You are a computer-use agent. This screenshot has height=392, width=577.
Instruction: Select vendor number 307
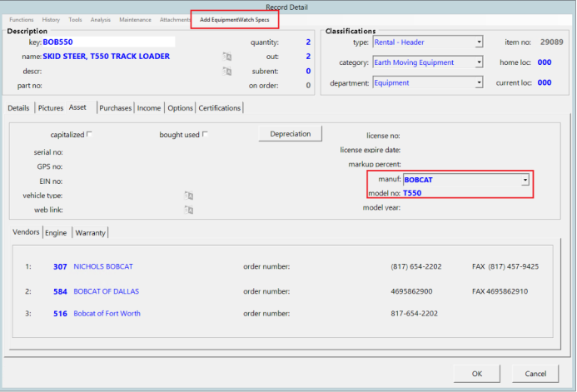[x=60, y=266]
